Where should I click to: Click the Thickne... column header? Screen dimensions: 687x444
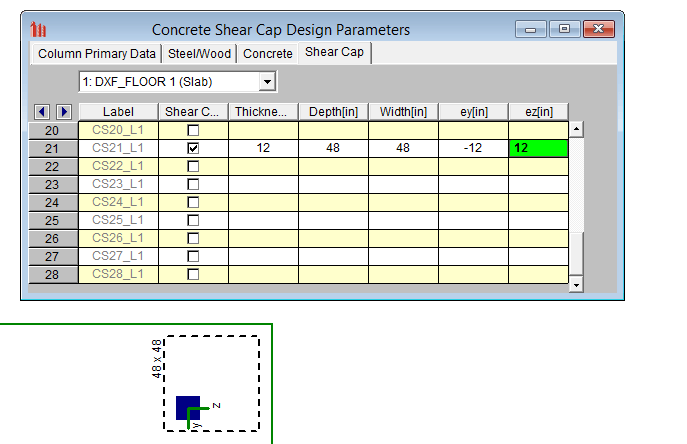point(263,112)
